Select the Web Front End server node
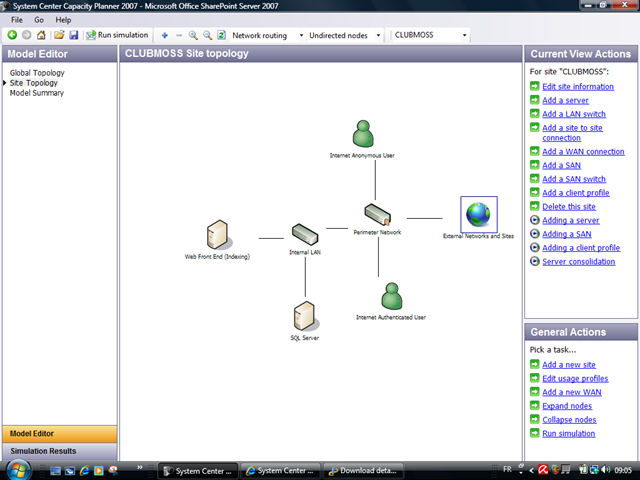Image resolution: width=640 pixels, height=480 pixels. 218,234
